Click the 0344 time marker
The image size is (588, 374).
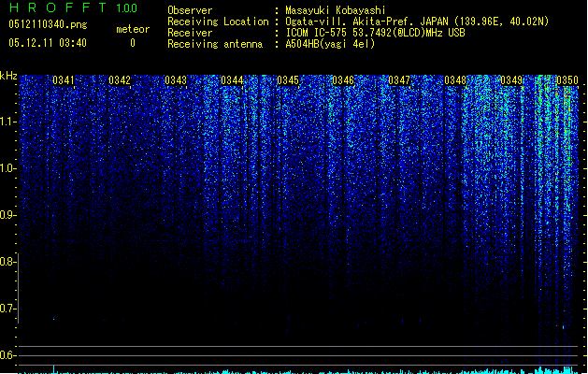[232, 80]
